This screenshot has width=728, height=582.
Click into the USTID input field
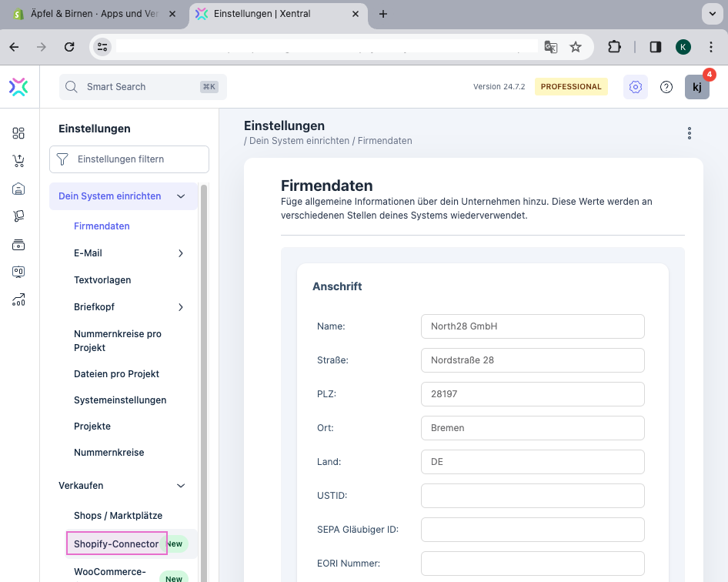click(x=533, y=496)
